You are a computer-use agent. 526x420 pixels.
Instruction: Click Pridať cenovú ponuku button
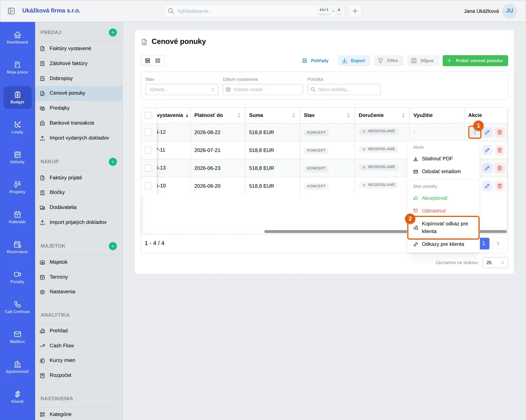pyautogui.click(x=475, y=61)
